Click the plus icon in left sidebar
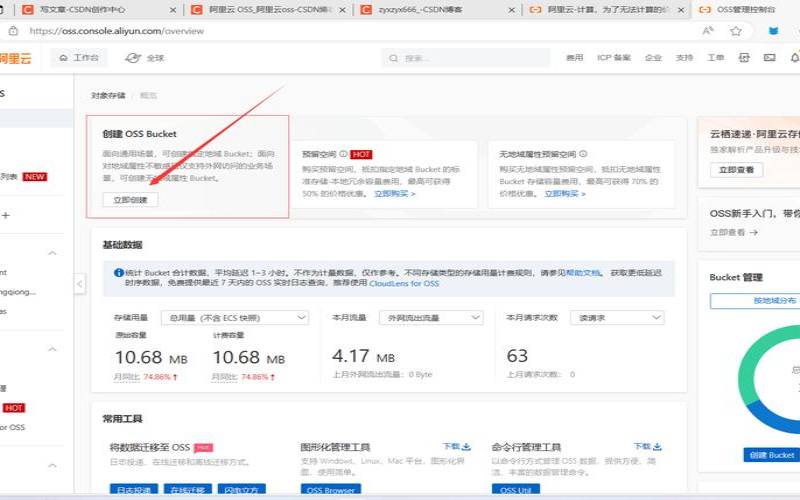Image resolution: width=800 pixels, height=500 pixels. click(6, 215)
